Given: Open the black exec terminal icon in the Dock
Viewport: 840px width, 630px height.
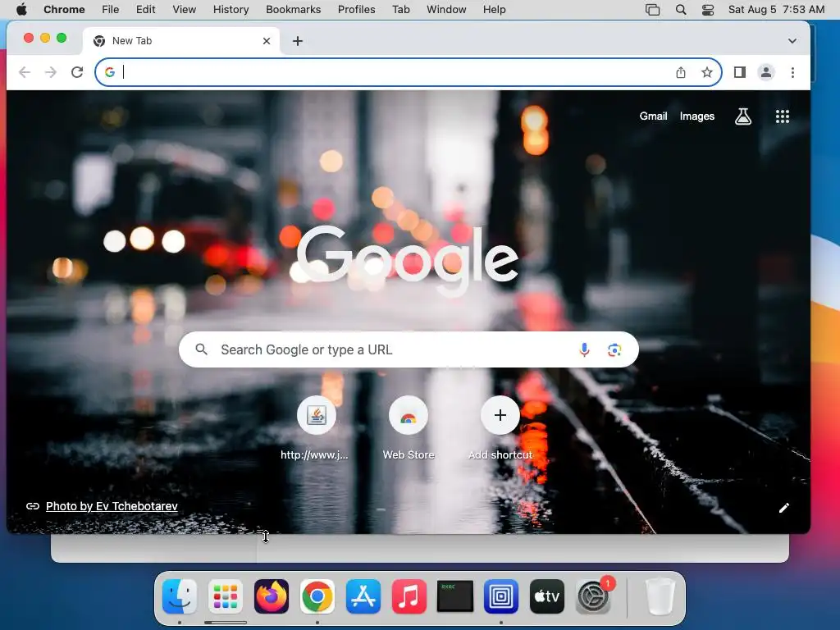Looking at the screenshot, I should (454, 596).
